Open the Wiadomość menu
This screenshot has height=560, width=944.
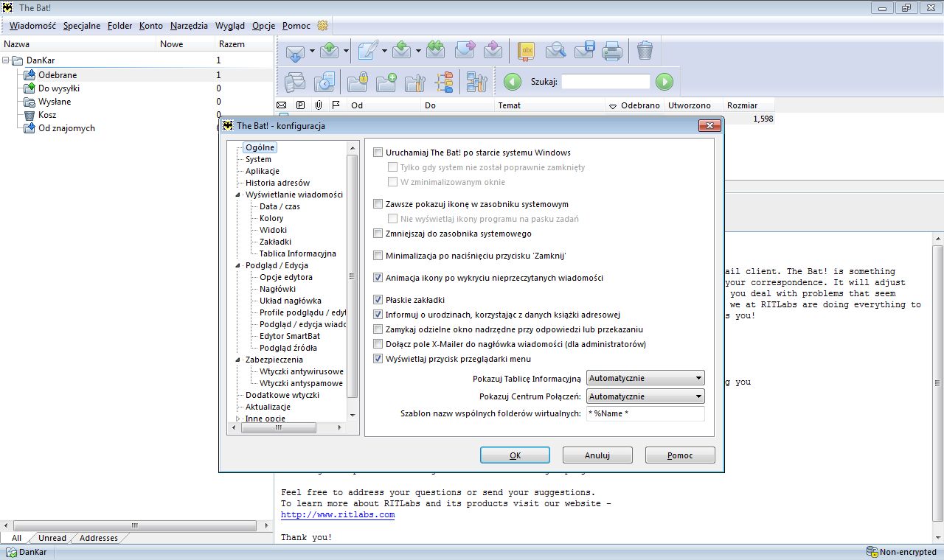[x=33, y=26]
